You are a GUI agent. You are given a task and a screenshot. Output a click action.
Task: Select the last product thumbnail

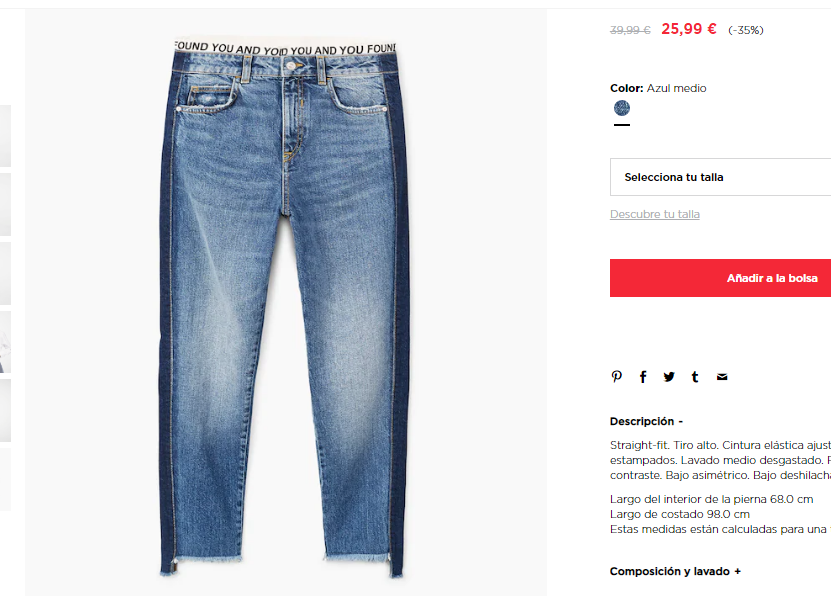coord(5,479)
